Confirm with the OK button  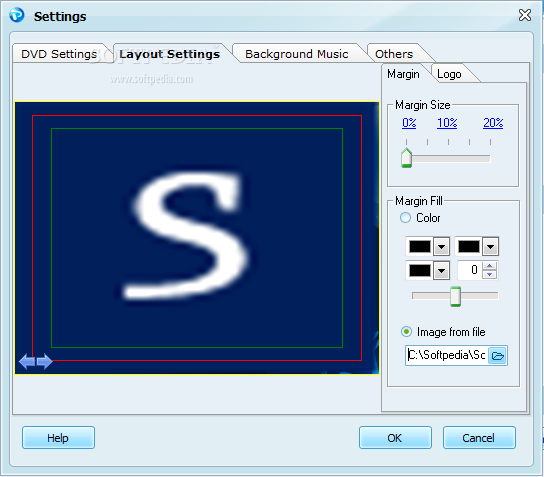pos(395,438)
